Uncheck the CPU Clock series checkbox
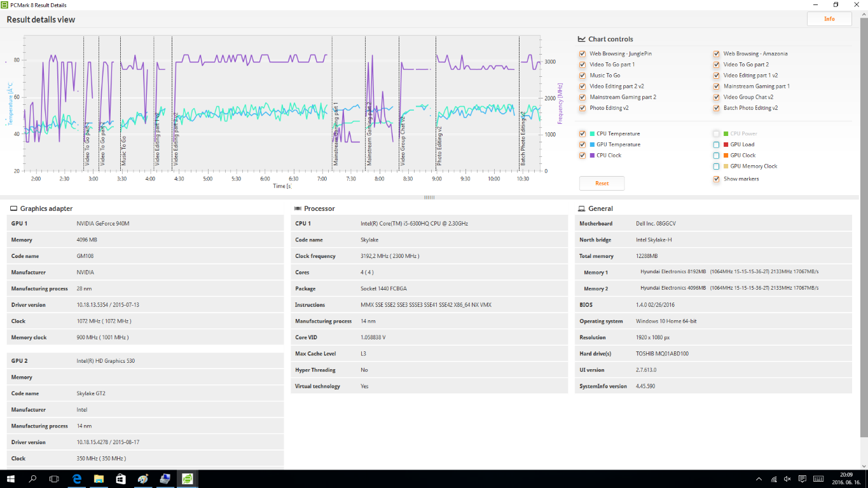This screenshot has height=488, width=868. click(x=582, y=156)
